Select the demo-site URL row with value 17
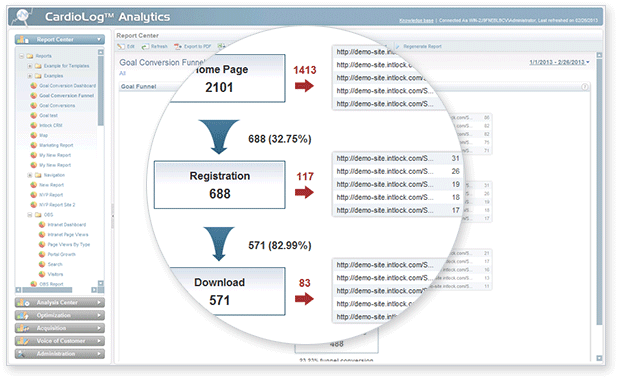618x379 pixels. [x=398, y=210]
